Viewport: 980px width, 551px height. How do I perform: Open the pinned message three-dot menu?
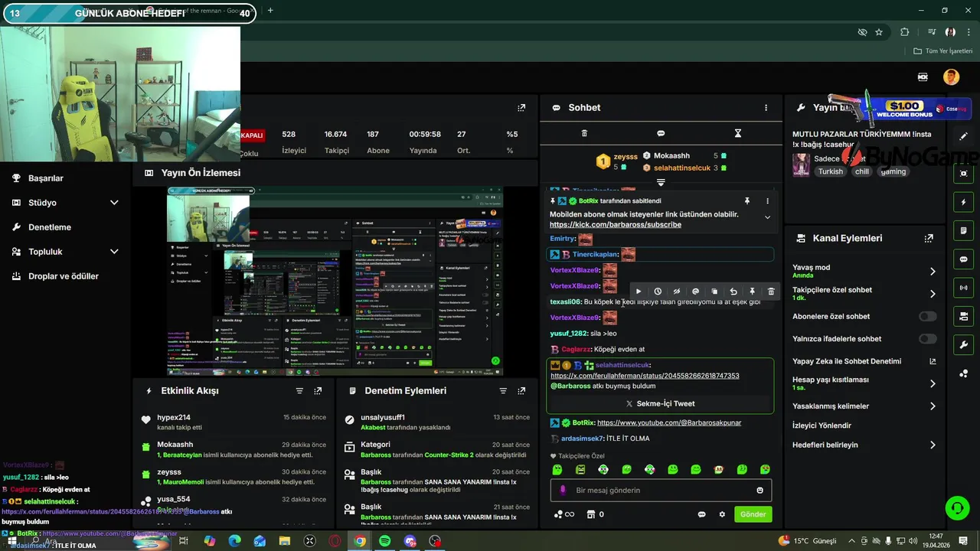point(767,201)
